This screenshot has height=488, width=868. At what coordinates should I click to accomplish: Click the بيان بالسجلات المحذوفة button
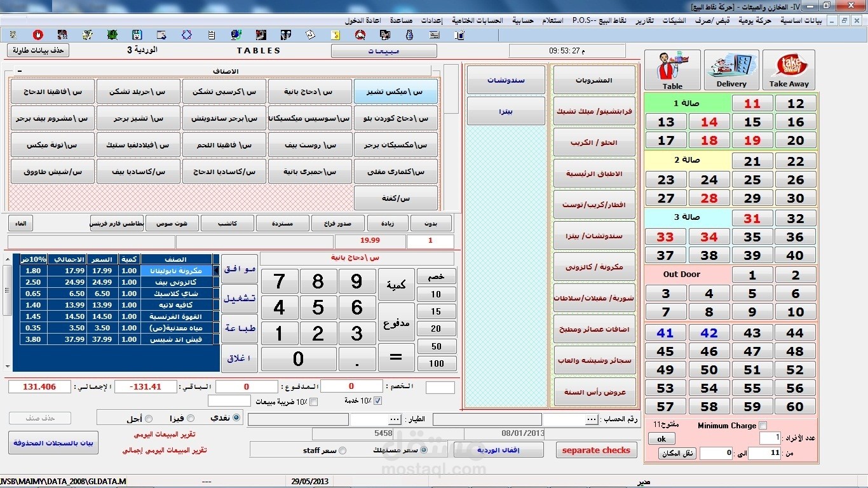pyautogui.click(x=53, y=443)
